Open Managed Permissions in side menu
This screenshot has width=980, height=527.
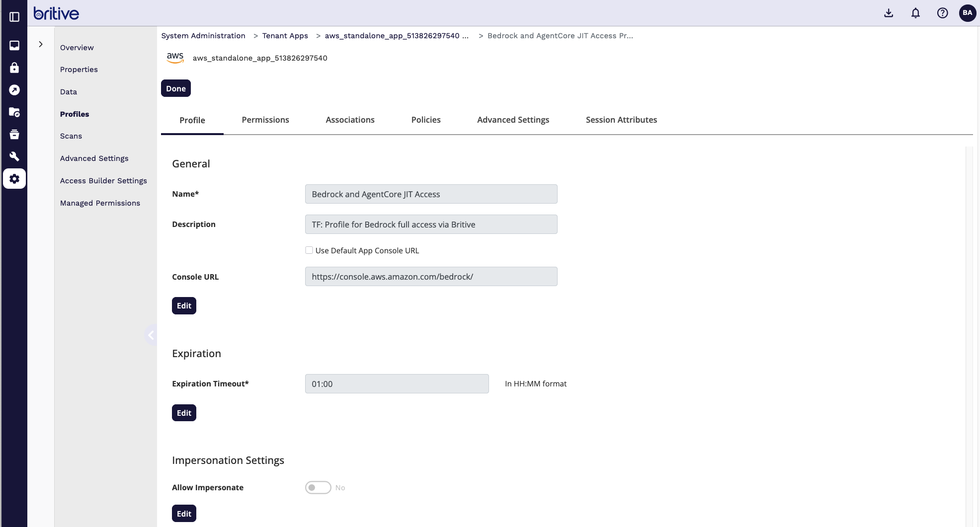(100, 203)
